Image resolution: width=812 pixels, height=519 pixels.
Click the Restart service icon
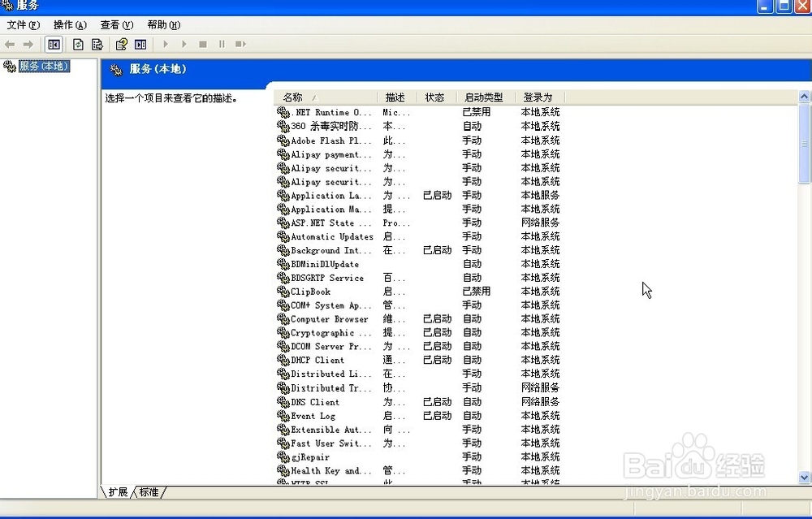[x=240, y=45]
